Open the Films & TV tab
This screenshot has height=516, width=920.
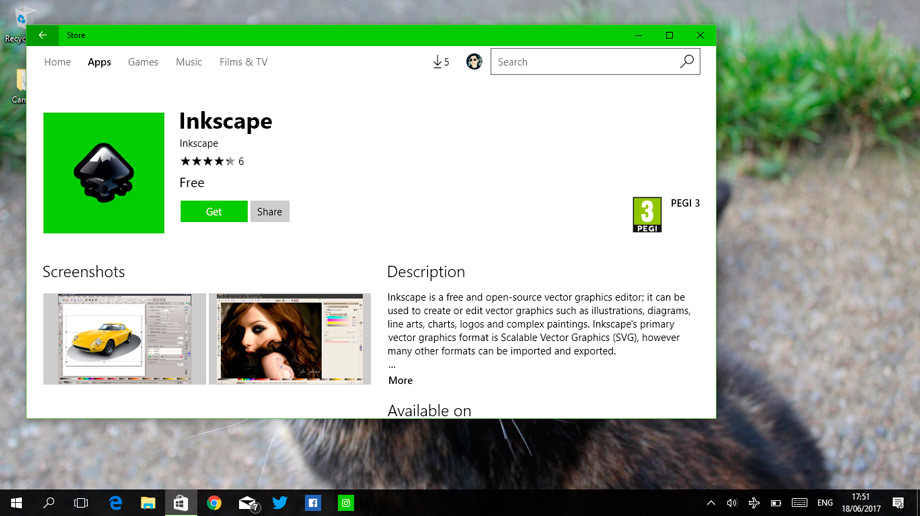[x=243, y=62]
